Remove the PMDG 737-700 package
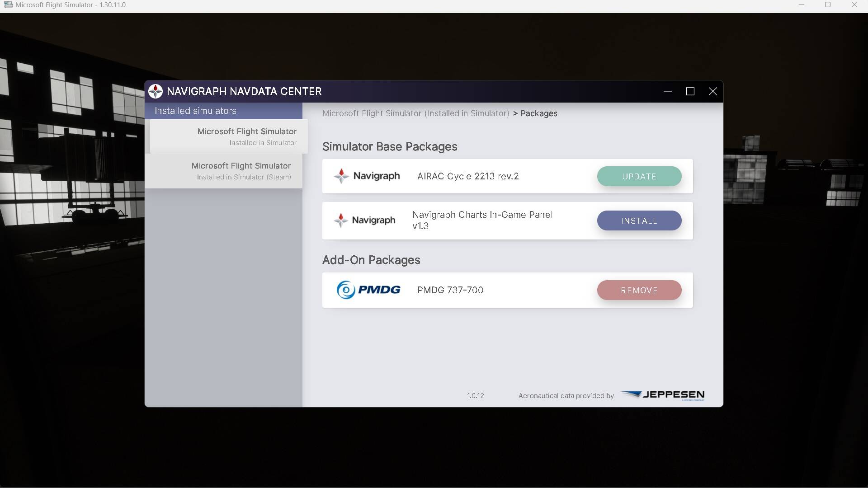The width and height of the screenshot is (868, 488). click(x=639, y=290)
